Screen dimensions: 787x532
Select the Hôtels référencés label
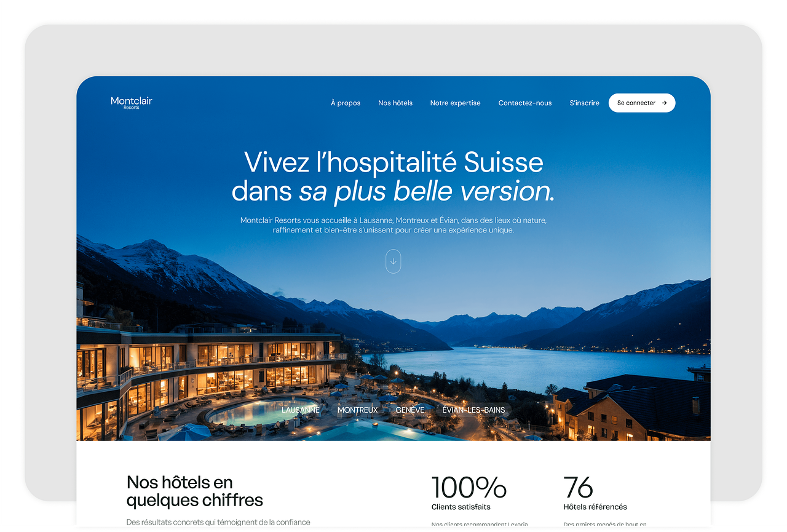point(595,507)
